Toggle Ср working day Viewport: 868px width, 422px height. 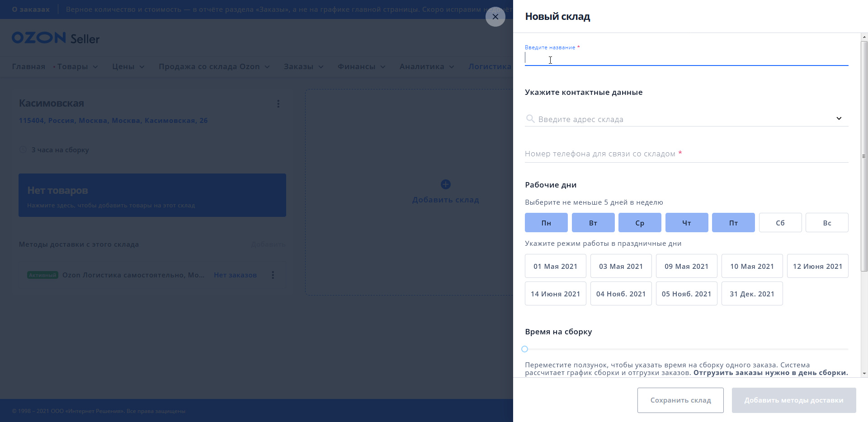click(x=640, y=223)
